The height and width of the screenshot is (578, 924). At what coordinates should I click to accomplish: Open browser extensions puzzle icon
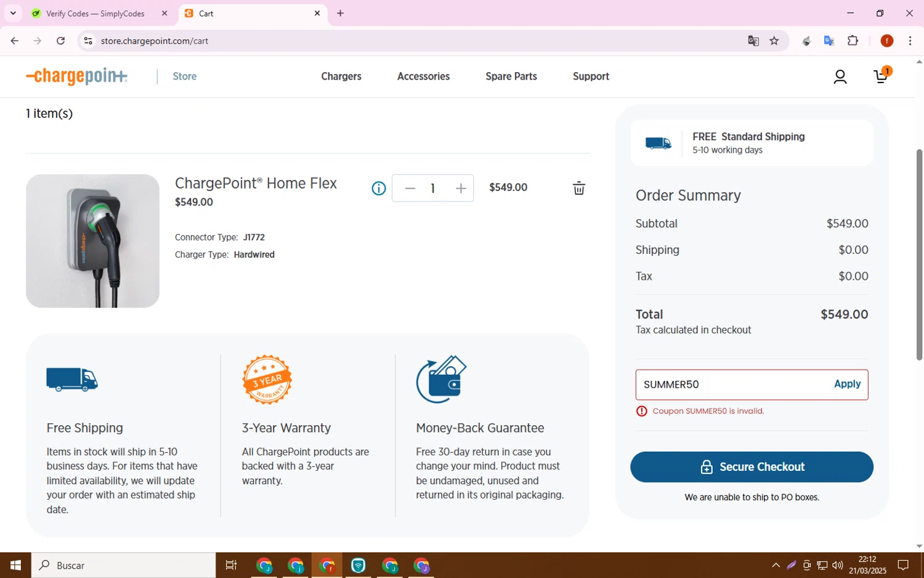pyautogui.click(x=853, y=41)
